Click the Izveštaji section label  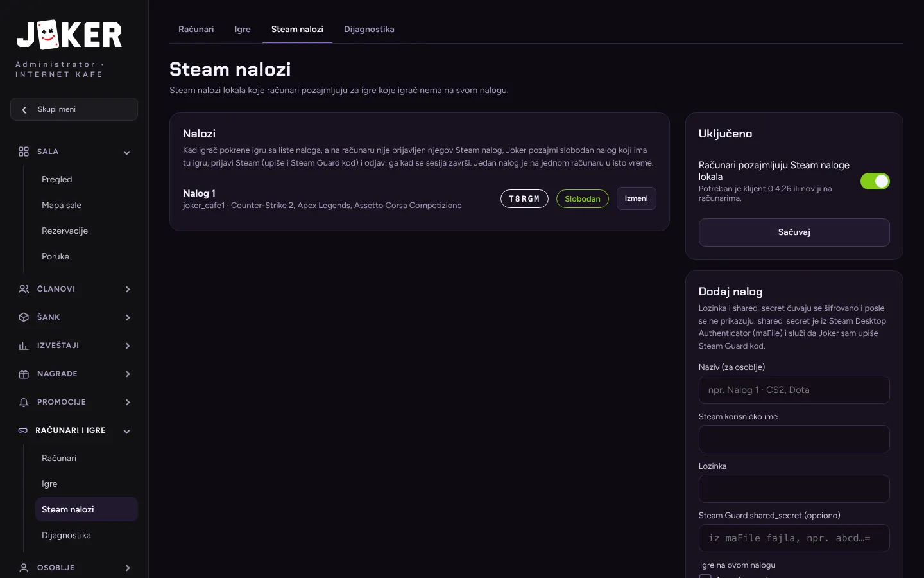tap(58, 346)
